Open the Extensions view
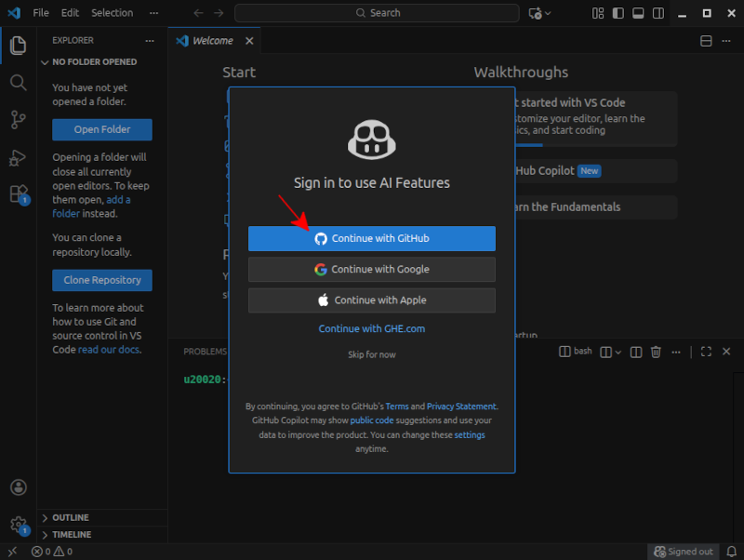 (x=18, y=193)
